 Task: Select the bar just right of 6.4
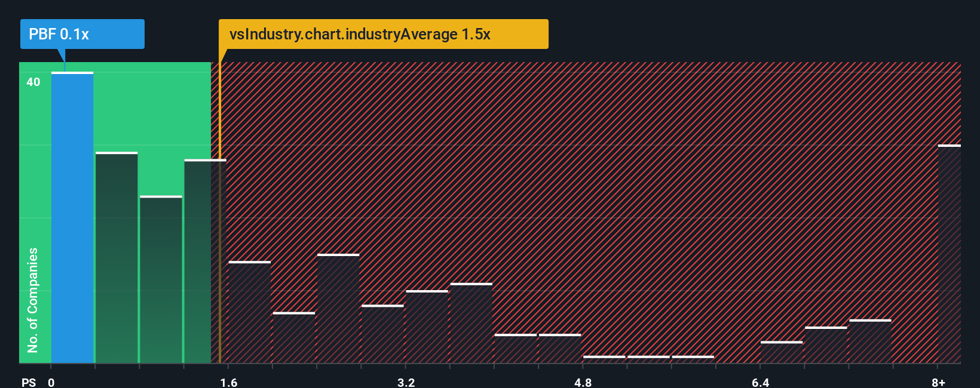tap(782, 352)
